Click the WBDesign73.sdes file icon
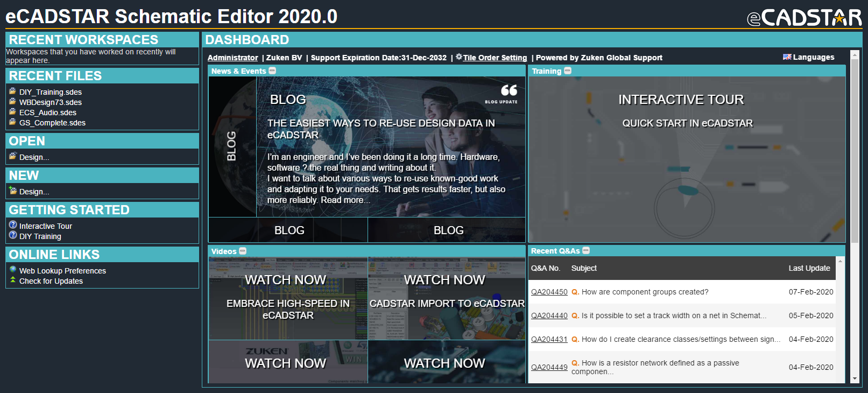The height and width of the screenshot is (393, 868). 12,102
